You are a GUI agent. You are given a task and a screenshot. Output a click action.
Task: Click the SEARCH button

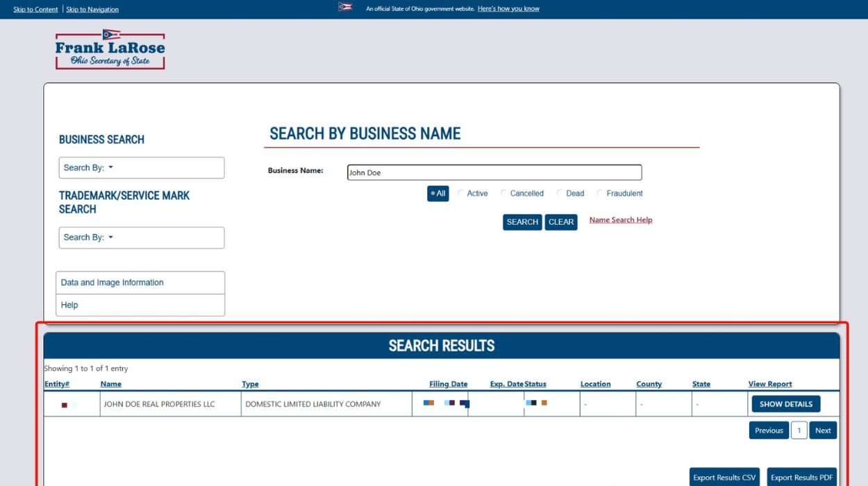pos(521,221)
